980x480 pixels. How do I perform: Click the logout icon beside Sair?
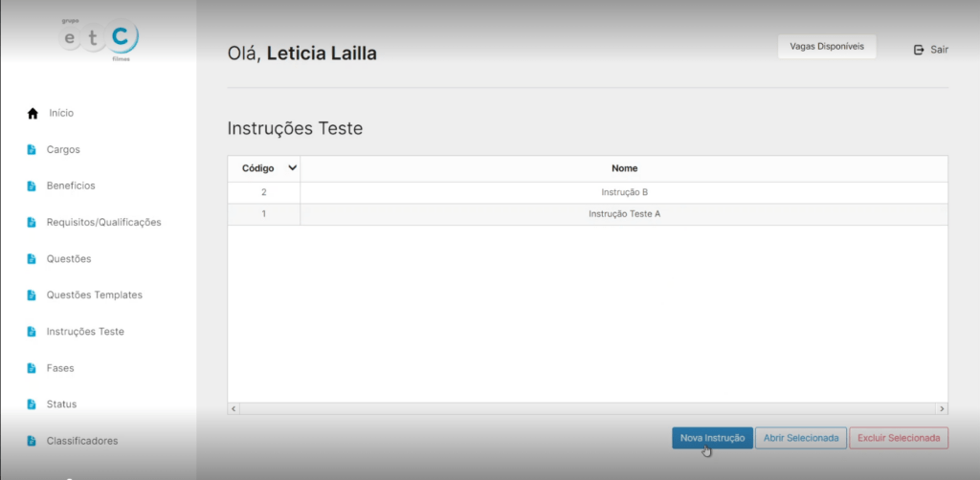point(919,50)
